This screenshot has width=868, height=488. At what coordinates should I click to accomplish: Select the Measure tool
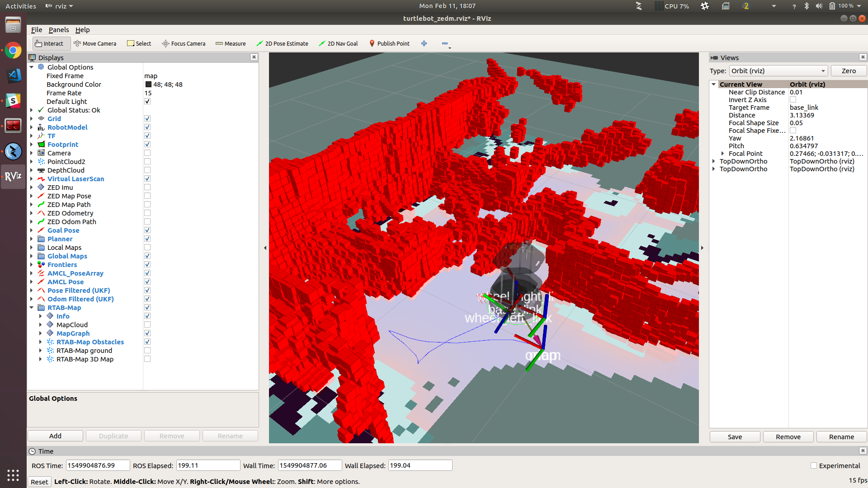tap(231, 43)
